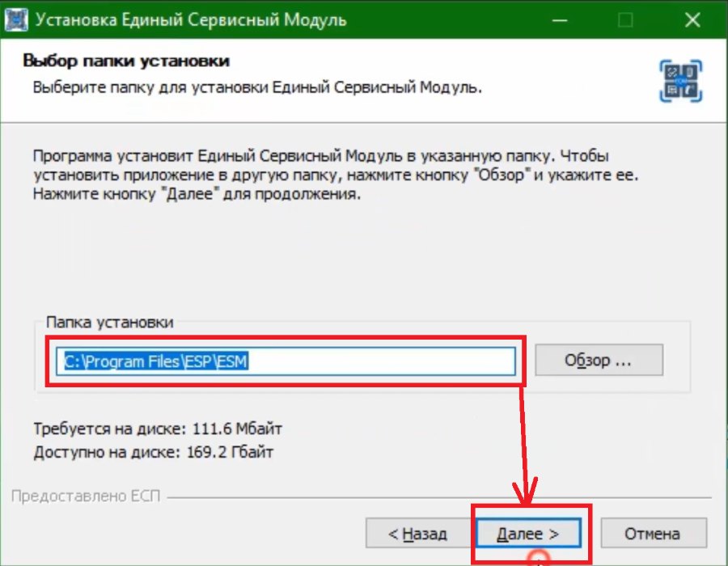This screenshot has width=728, height=566.
Task: Click the Предоставлено ЕСП label
Action: coord(86,496)
